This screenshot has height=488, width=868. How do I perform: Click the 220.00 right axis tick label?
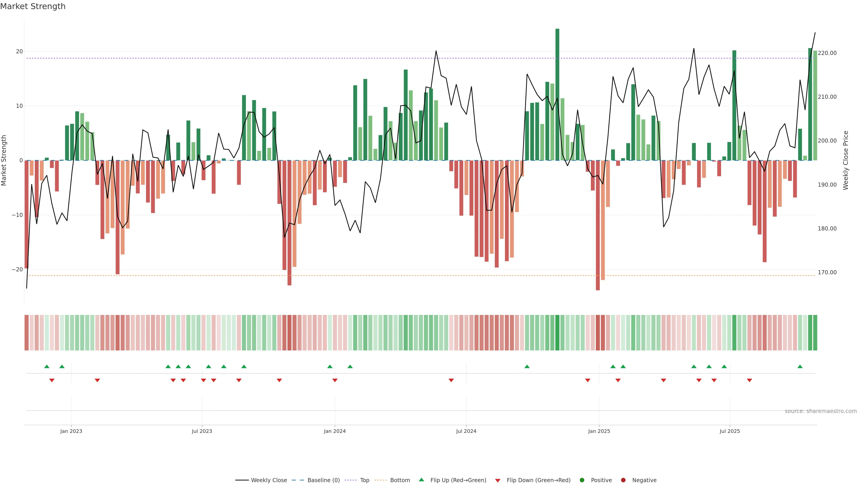[x=827, y=53]
